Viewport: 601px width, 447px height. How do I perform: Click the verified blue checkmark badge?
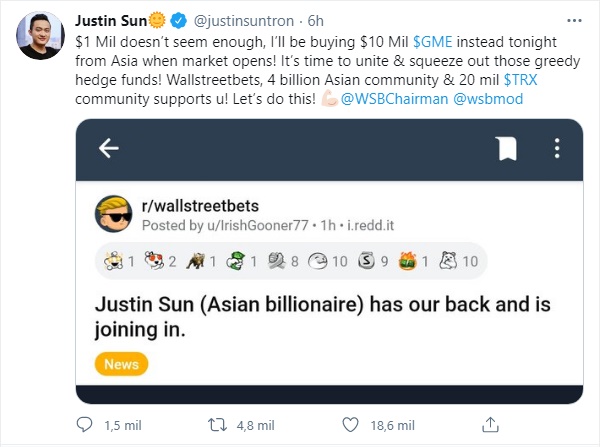click(178, 21)
